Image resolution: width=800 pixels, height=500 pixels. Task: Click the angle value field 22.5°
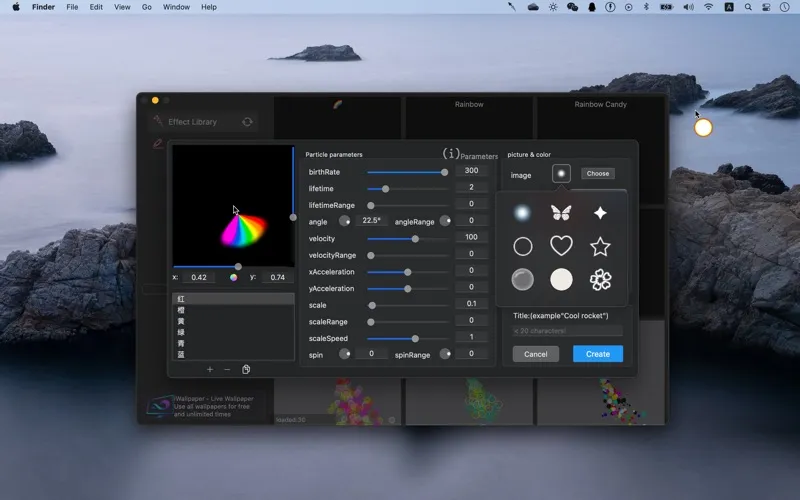tap(371, 220)
